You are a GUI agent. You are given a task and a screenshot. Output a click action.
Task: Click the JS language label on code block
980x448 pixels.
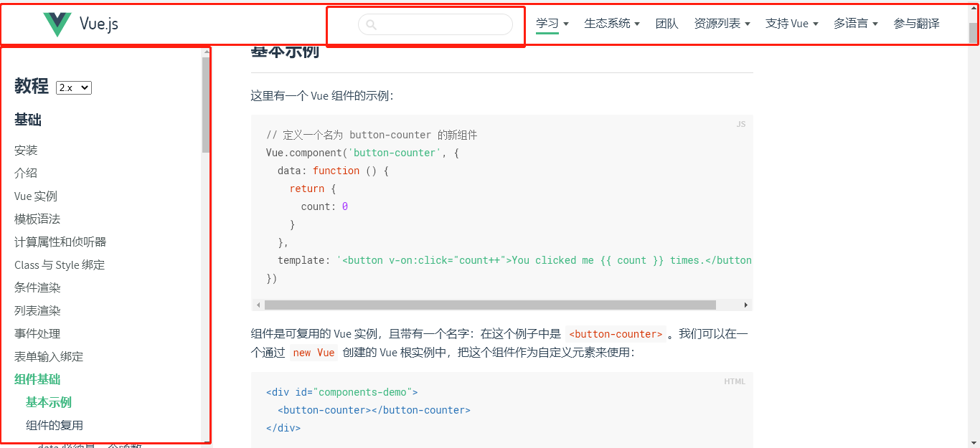pyautogui.click(x=741, y=124)
